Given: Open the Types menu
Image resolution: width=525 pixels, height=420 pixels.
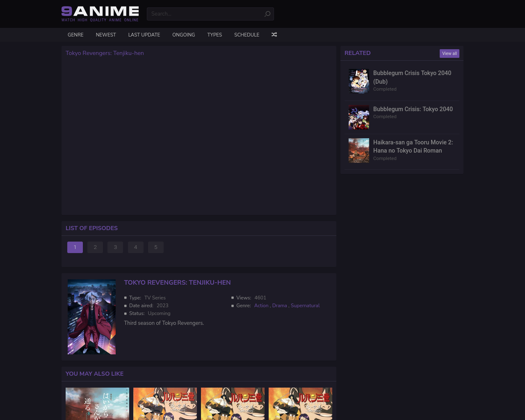Looking at the screenshot, I should coord(215,35).
